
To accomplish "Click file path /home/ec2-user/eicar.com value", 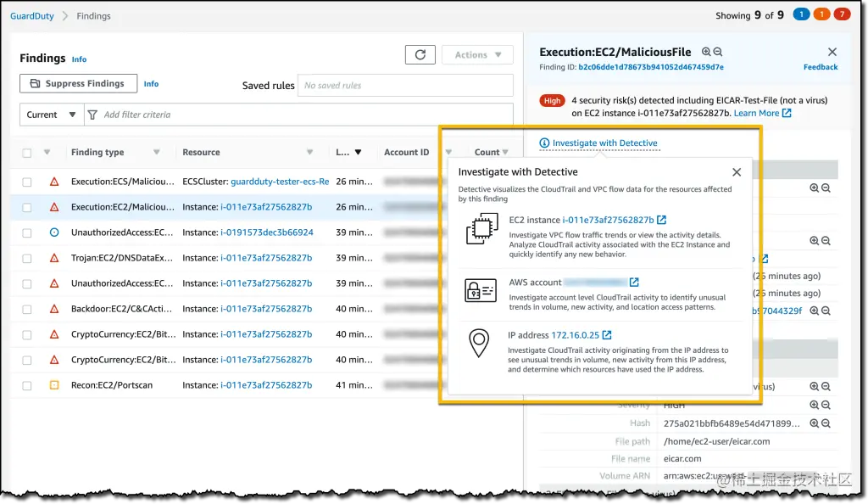I will (717, 441).
